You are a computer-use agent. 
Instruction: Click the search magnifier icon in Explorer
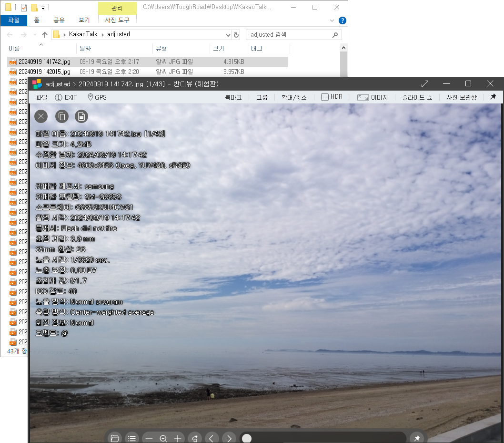[x=335, y=35]
